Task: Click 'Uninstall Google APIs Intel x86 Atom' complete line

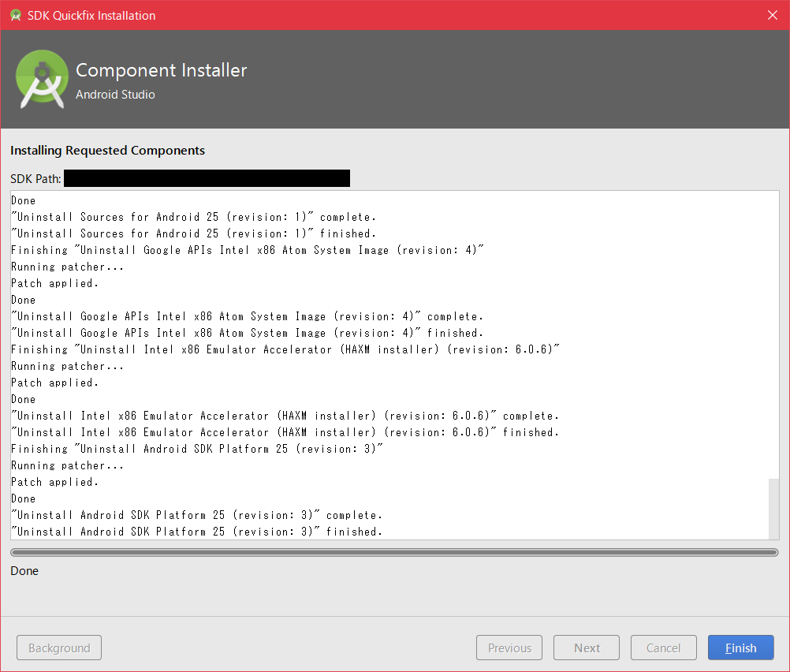Action: [248, 316]
